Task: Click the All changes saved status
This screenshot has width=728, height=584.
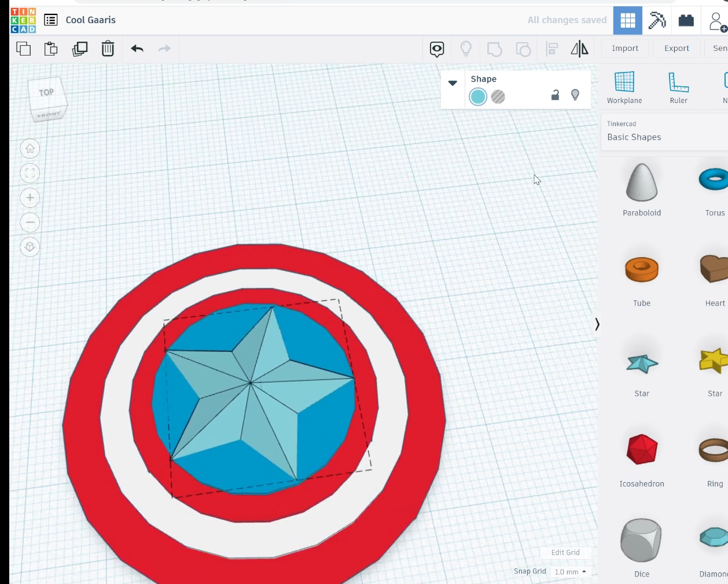Action: click(x=567, y=20)
